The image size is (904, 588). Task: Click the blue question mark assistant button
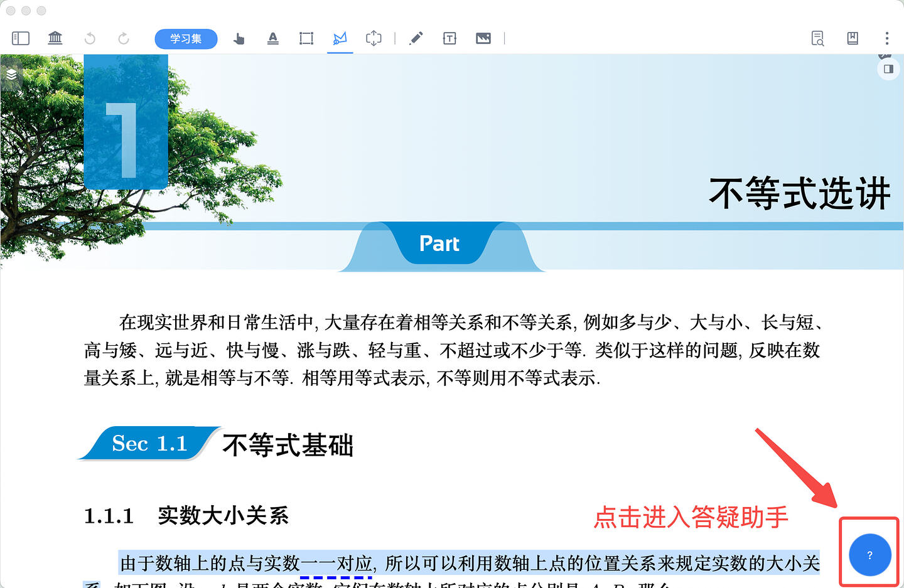click(x=869, y=555)
